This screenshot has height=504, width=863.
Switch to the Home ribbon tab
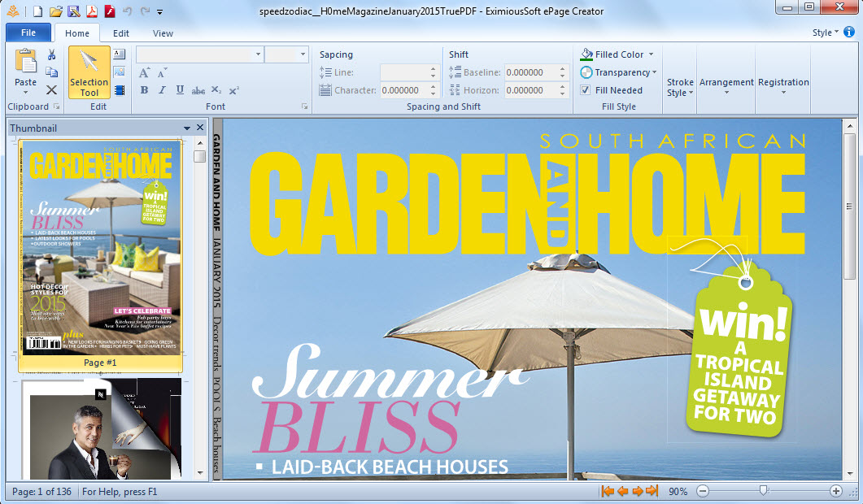[x=77, y=33]
